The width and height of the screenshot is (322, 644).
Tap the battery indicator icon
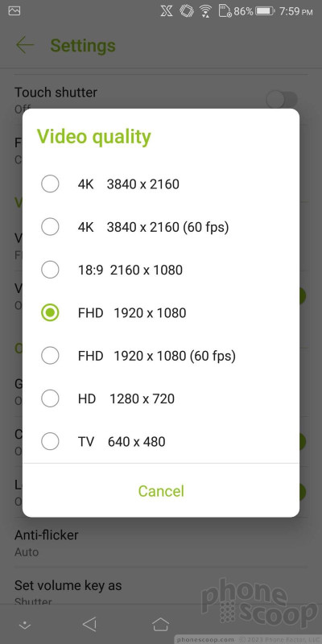pos(265,11)
